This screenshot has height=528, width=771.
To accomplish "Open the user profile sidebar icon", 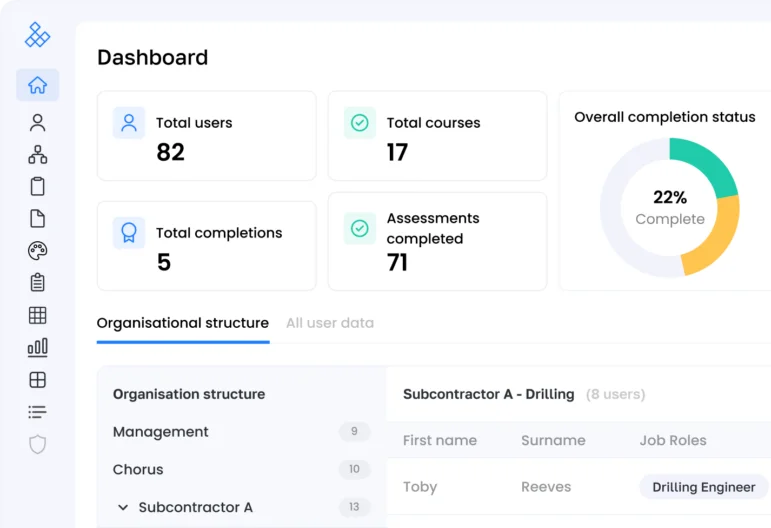I will (x=37, y=122).
